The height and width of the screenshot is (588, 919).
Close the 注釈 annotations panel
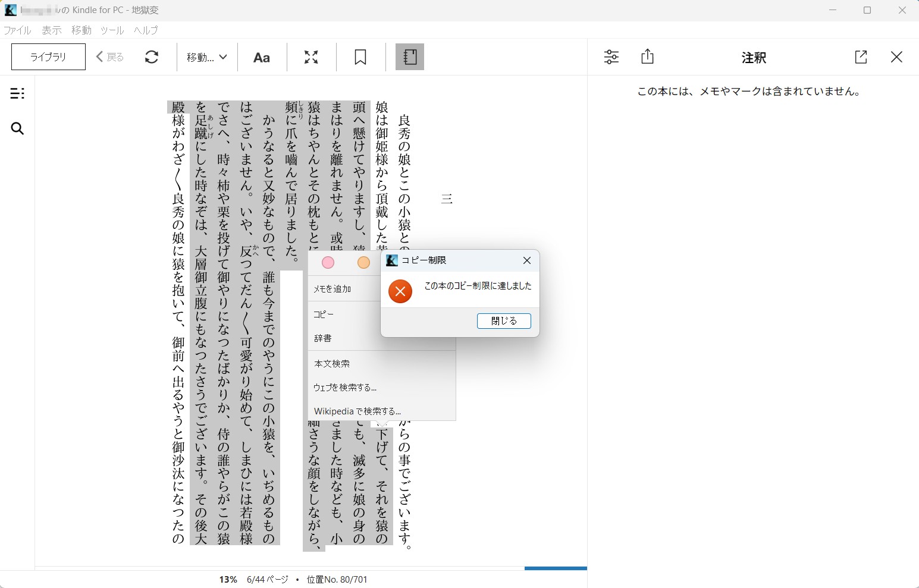[x=896, y=57]
